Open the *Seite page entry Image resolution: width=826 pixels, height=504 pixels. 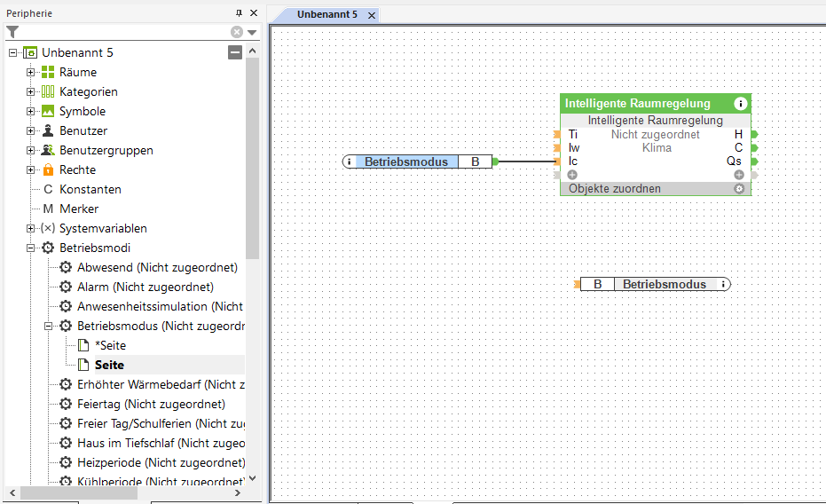pos(110,345)
